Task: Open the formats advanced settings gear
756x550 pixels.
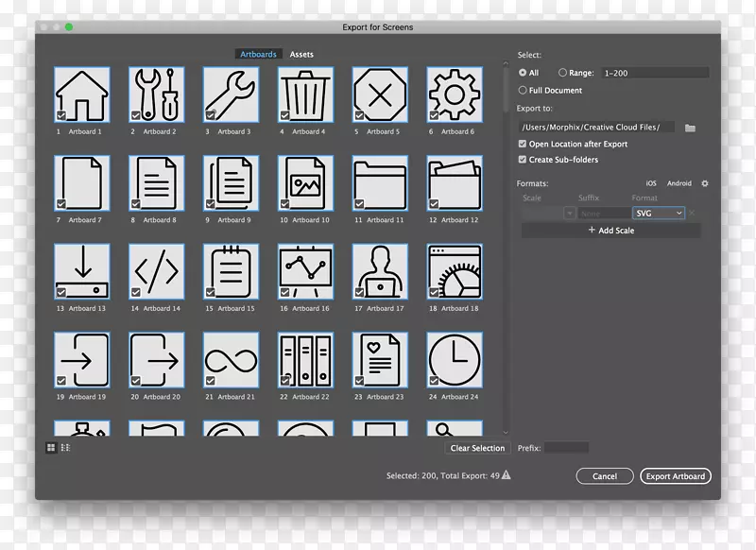Action: [x=704, y=183]
